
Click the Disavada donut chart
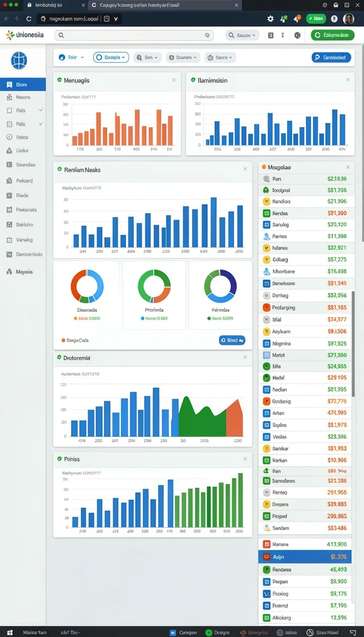pyautogui.click(x=87, y=286)
